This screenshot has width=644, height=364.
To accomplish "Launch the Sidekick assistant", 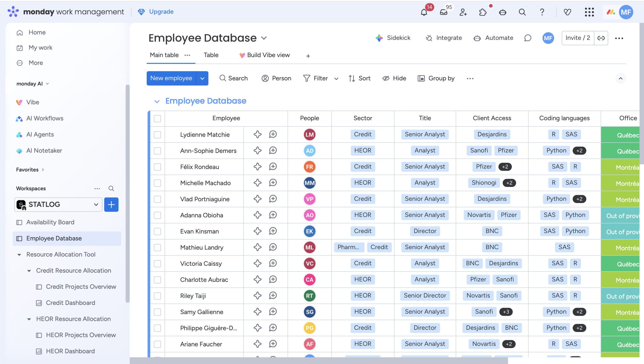I will [x=393, y=38].
